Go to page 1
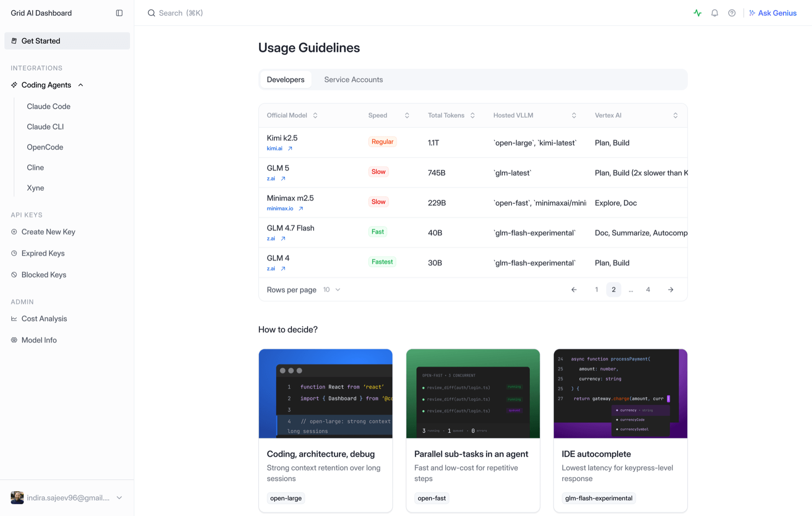Viewport: 812px width, 516px height. coord(597,290)
